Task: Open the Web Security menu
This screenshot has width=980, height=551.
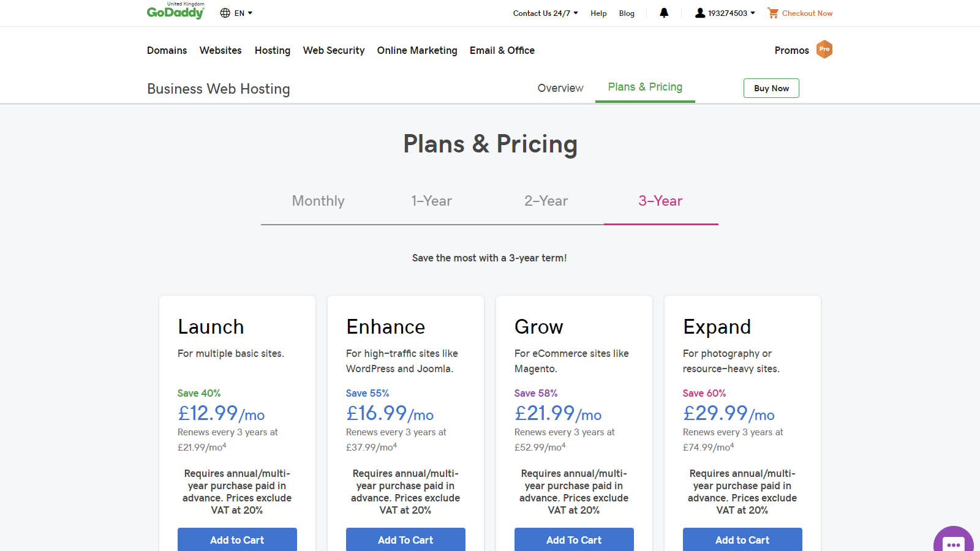Action: [333, 50]
